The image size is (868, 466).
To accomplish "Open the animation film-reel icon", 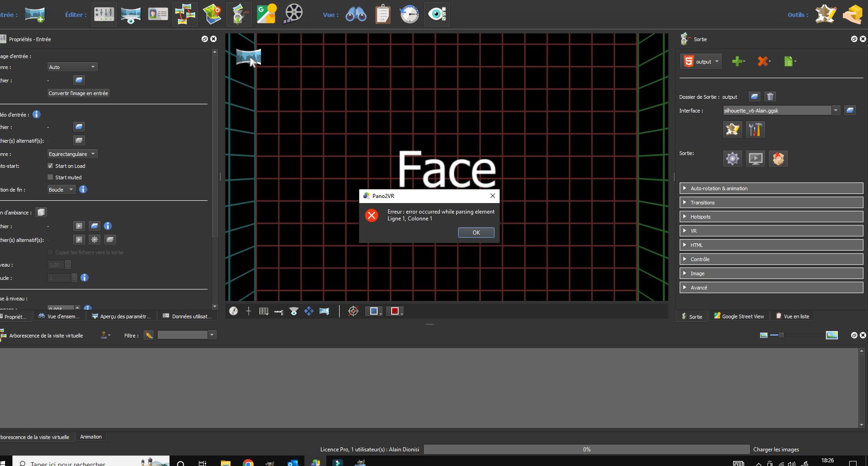I will pos(293,14).
